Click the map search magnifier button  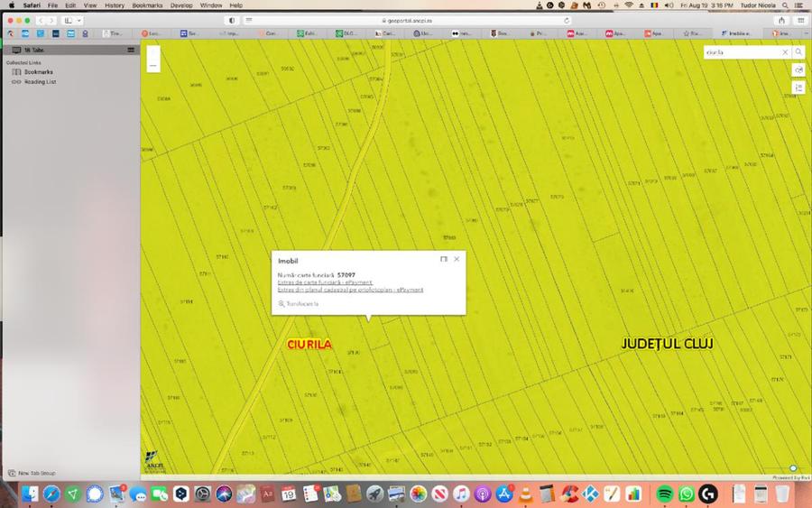798,52
